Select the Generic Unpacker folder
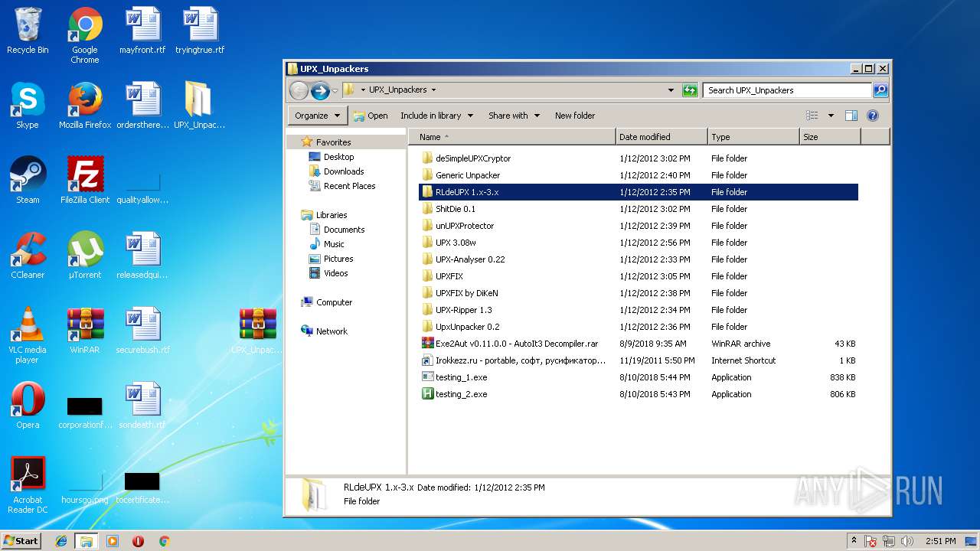 coord(639,175)
